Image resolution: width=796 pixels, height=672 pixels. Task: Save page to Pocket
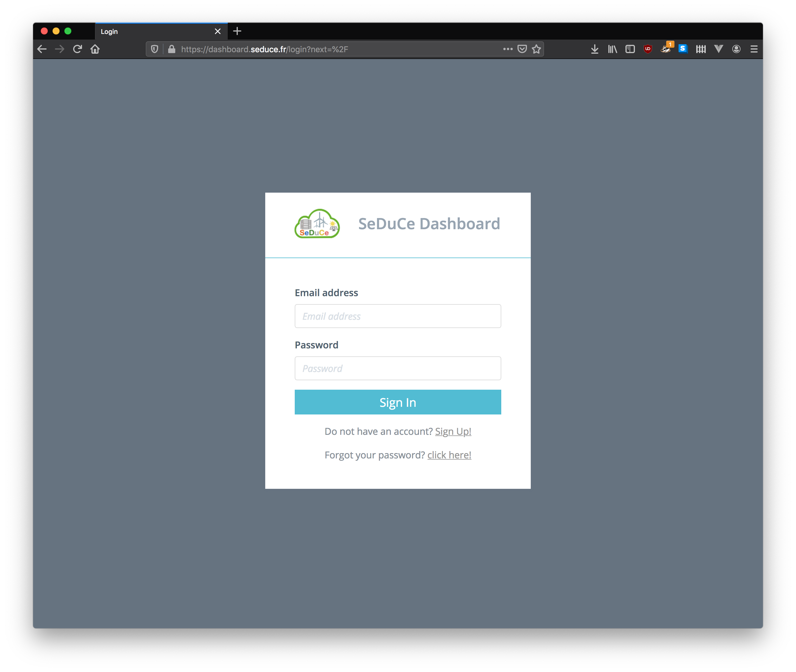click(522, 49)
